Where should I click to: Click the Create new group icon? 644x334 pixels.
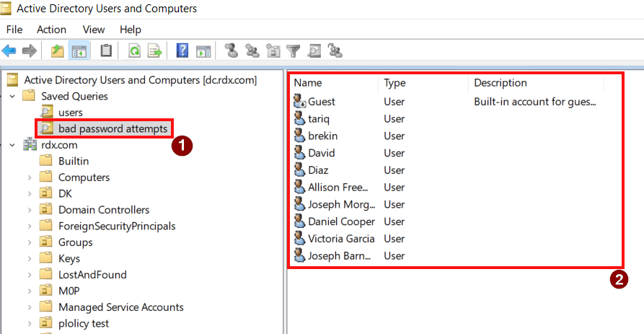coord(252,50)
